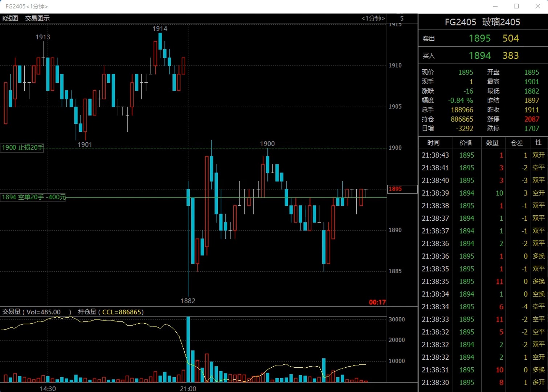The height and width of the screenshot is (392, 548).
Task: Click the 仓差 column header
Action: pyautogui.click(x=517, y=143)
